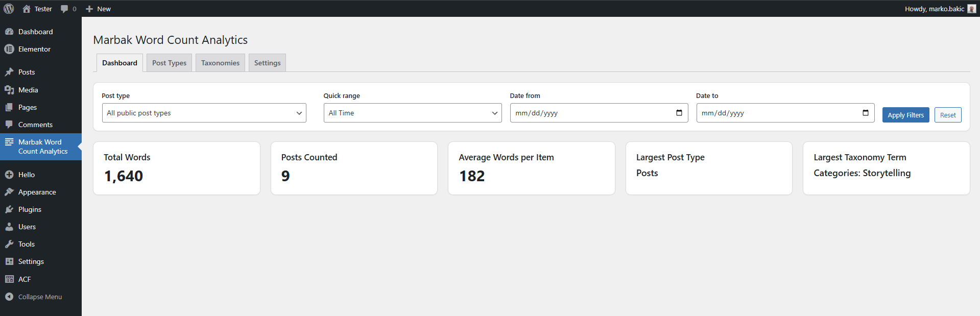The width and height of the screenshot is (980, 316).
Task: Open the Post type dropdown
Action: click(x=204, y=113)
